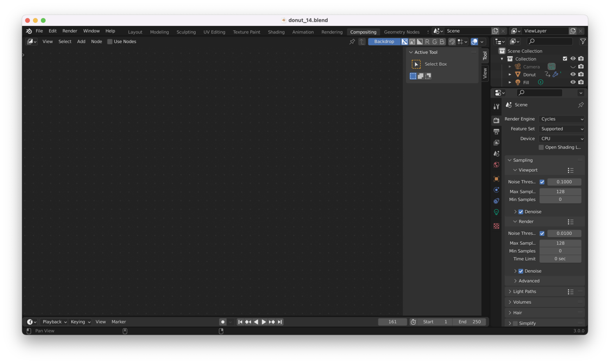Open the Output Properties tab icon
The image size is (610, 364).
[496, 132]
